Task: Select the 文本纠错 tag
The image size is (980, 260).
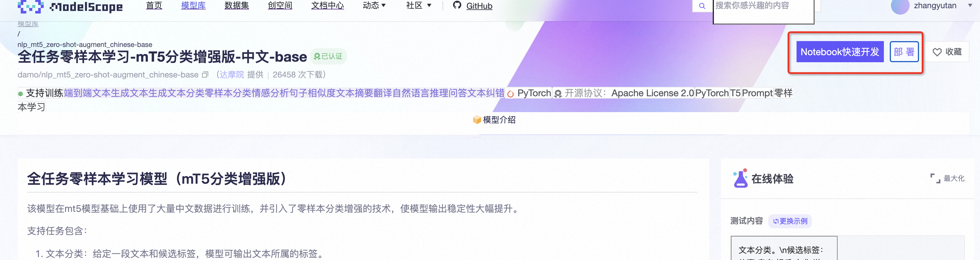Action: (x=486, y=93)
